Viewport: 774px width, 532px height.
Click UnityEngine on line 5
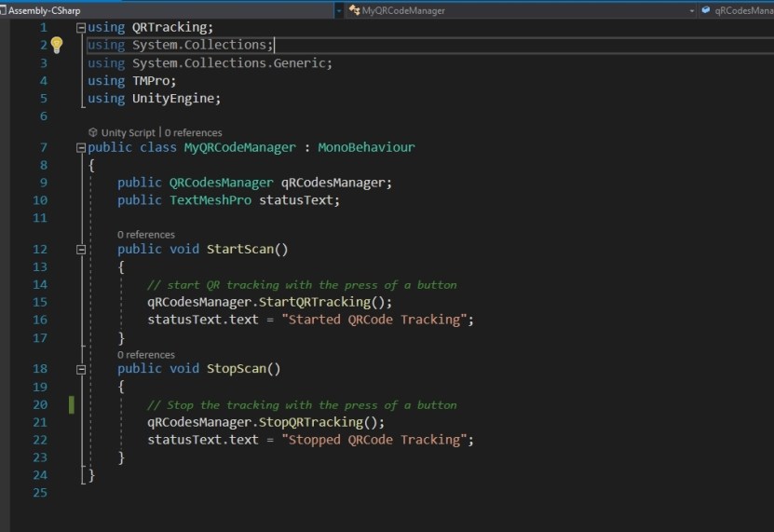point(172,99)
